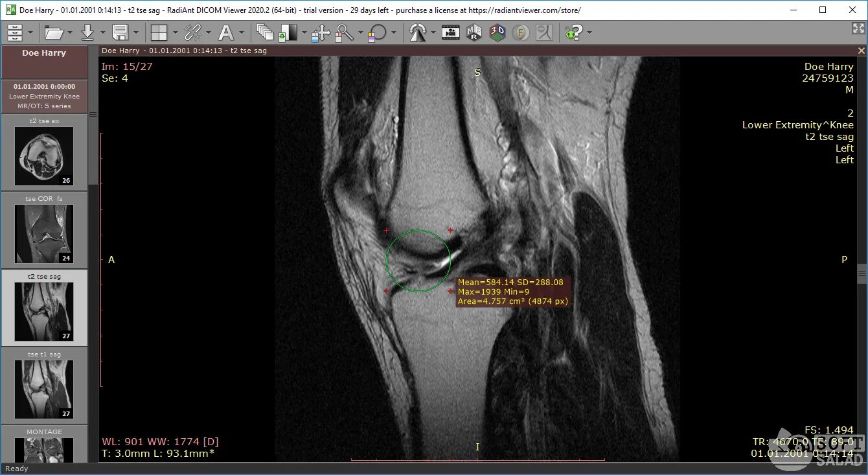Open the 3D volume rendering icon
This screenshot has height=475, width=868.
[497, 32]
